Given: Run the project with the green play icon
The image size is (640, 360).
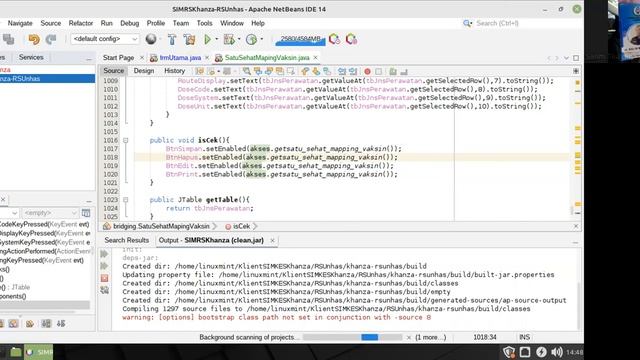Looking at the screenshot, I should tap(207, 39).
